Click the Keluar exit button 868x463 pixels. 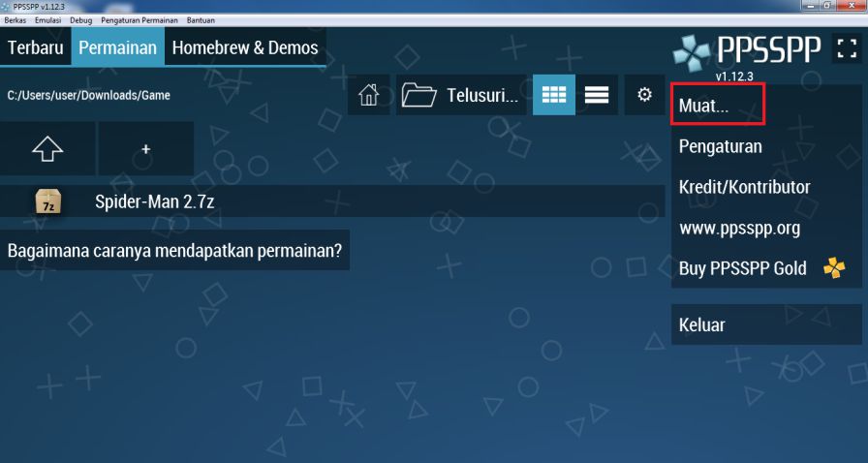pos(766,324)
